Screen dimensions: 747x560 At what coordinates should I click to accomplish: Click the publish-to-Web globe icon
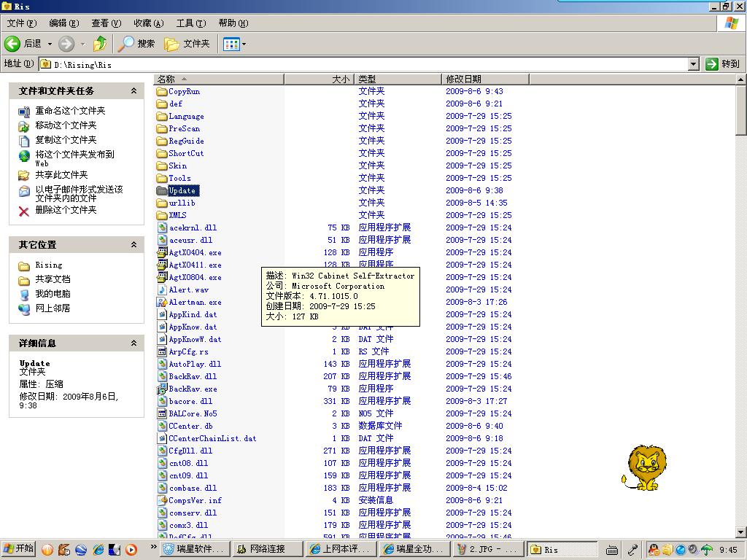click(x=24, y=156)
